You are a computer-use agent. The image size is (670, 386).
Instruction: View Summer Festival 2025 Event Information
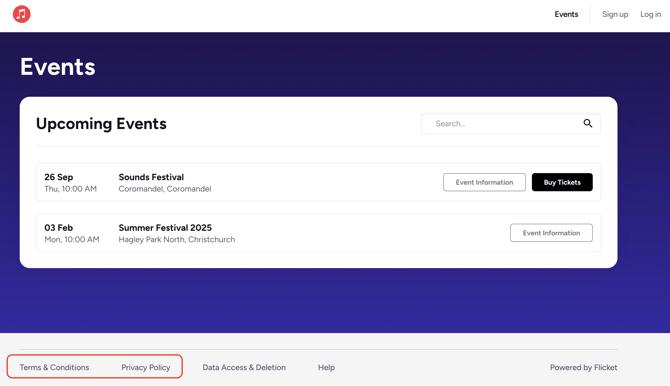(x=551, y=233)
